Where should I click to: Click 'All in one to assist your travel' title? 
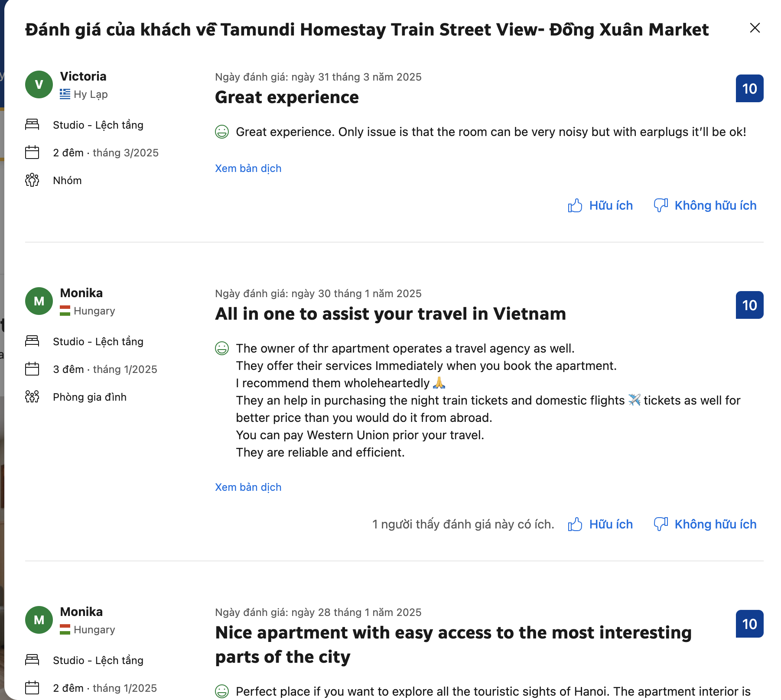coord(390,314)
